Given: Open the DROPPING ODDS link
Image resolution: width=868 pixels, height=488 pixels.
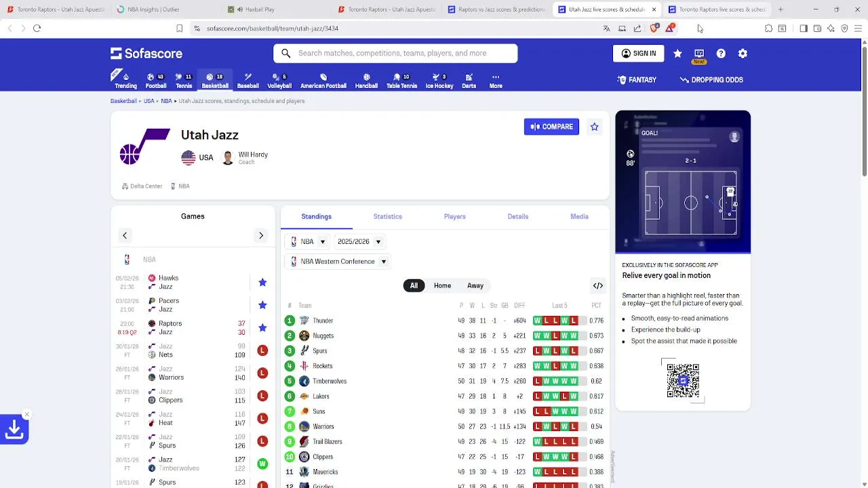Looking at the screenshot, I should pyautogui.click(x=711, y=80).
